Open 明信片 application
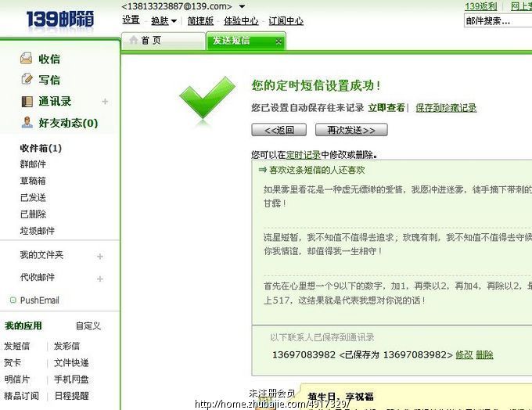Viewport: 532px width, 410px height. (x=17, y=379)
